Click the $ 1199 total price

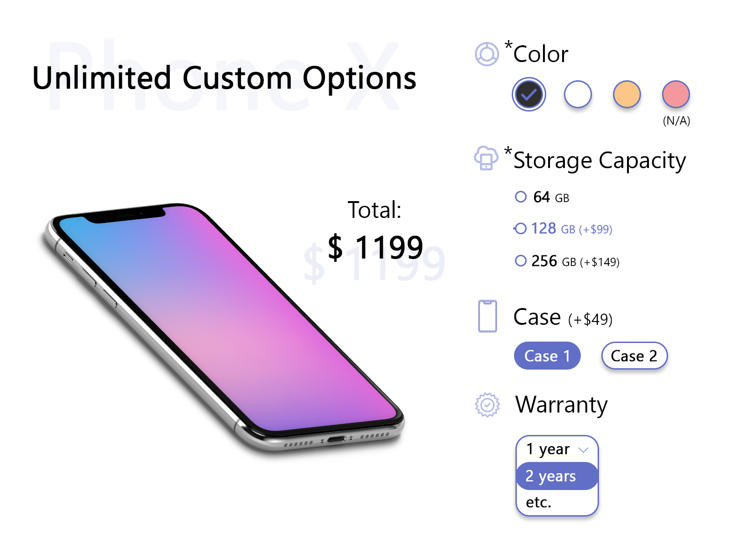coord(375,247)
